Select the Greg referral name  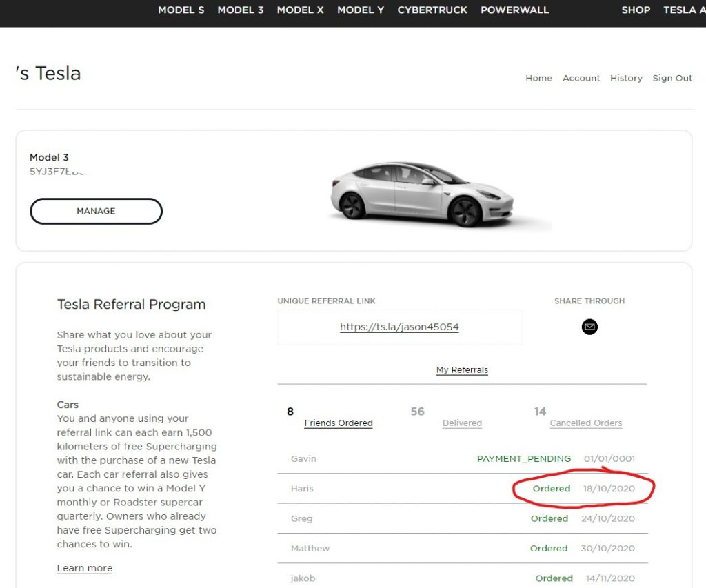(x=302, y=518)
